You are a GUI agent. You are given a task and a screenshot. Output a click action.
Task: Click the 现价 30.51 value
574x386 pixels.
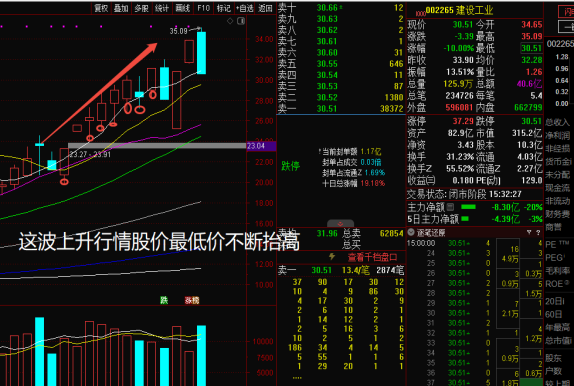(463, 25)
